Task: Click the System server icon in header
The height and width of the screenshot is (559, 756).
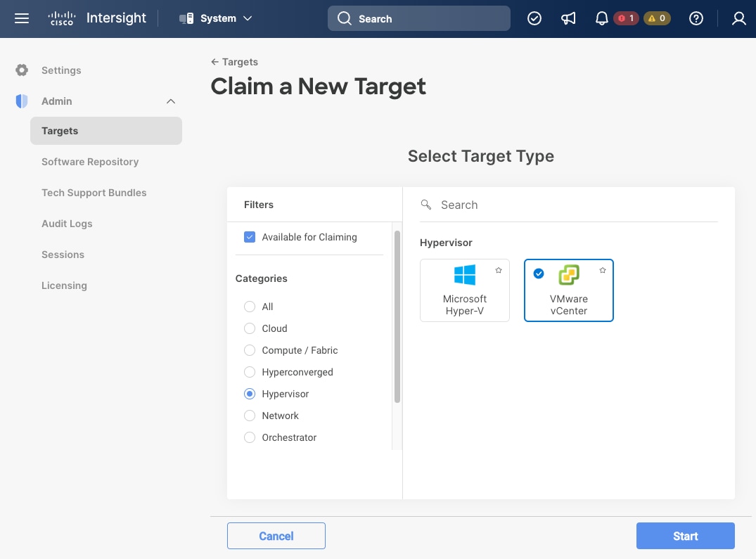Action: [x=186, y=18]
